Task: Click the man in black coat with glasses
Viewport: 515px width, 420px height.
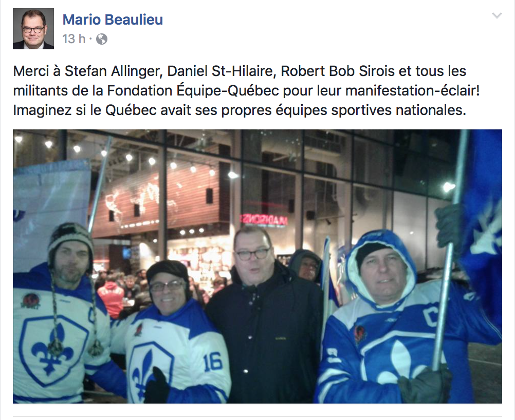Action: 264,314
